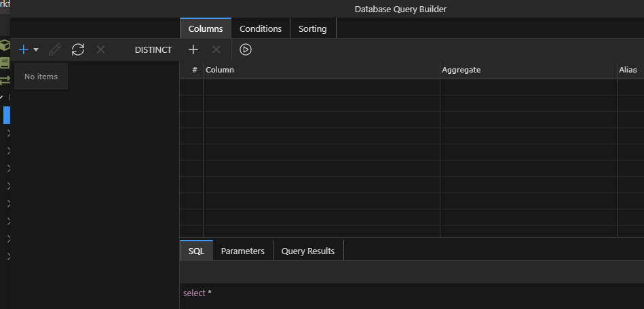644x309 pixels.
Task: Switch to the Columns tab
Action: tap(206, 28)
